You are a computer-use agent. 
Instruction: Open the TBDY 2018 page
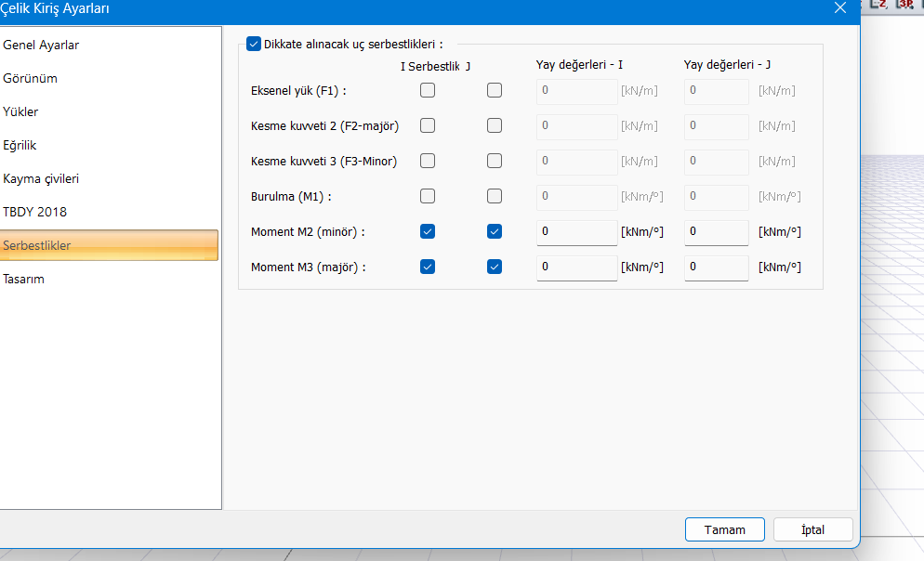(35, 212)
